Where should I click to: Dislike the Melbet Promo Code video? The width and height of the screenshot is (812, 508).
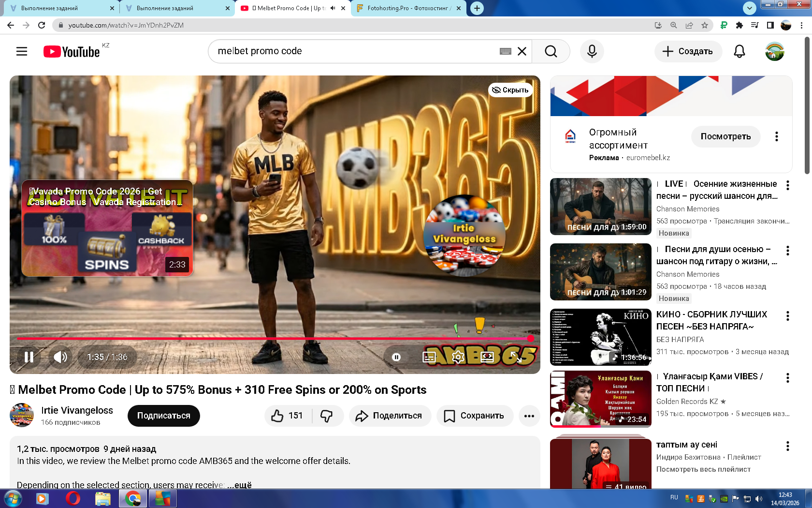pos(327,416)
